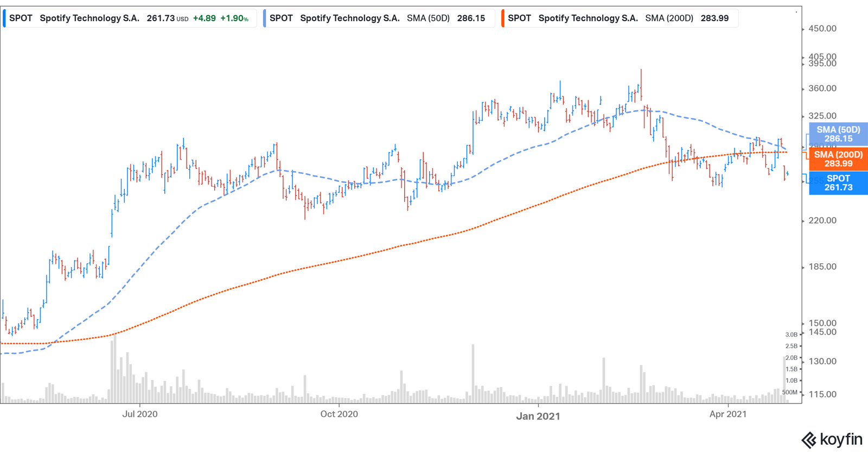Click the 185.00 price axis label
This screenshot has height=455, width=868.
pos(822,267)
